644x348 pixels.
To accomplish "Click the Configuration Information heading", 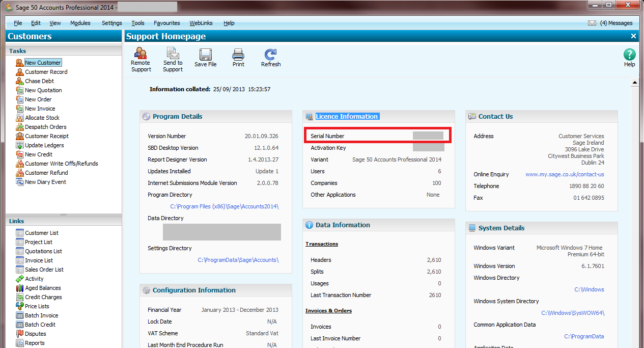I will click(x=194, y=290).
